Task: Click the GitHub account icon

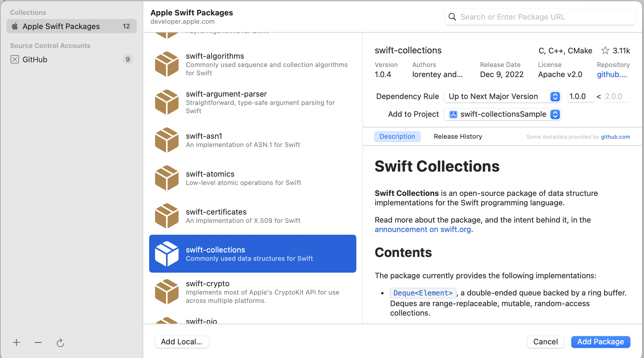Action: click(15, 59)
